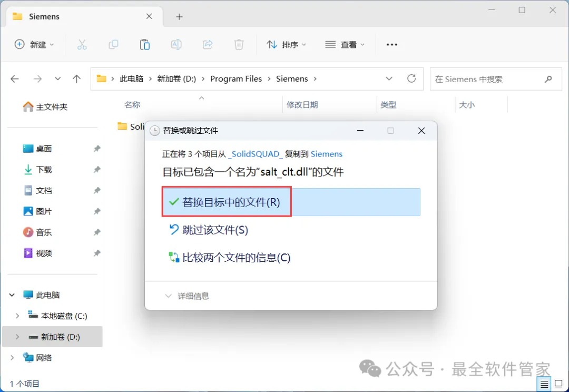Unpin 桌面 using its pin icon

97,149
